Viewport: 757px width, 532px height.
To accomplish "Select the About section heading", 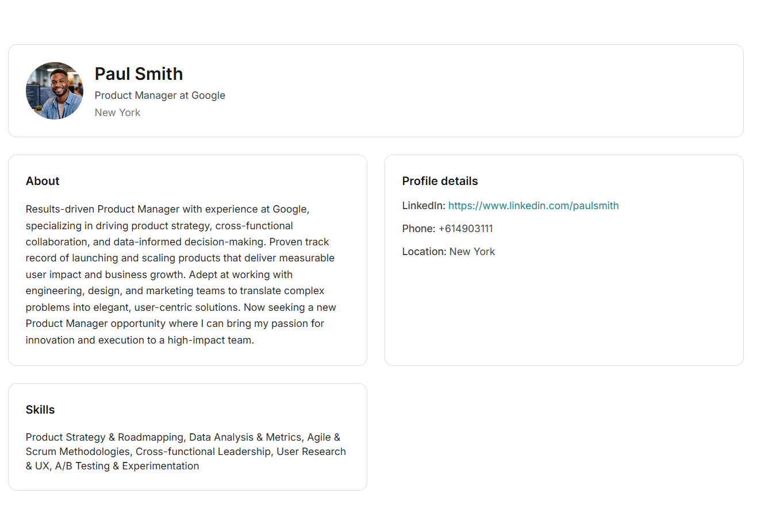I will tap(43, 180).
